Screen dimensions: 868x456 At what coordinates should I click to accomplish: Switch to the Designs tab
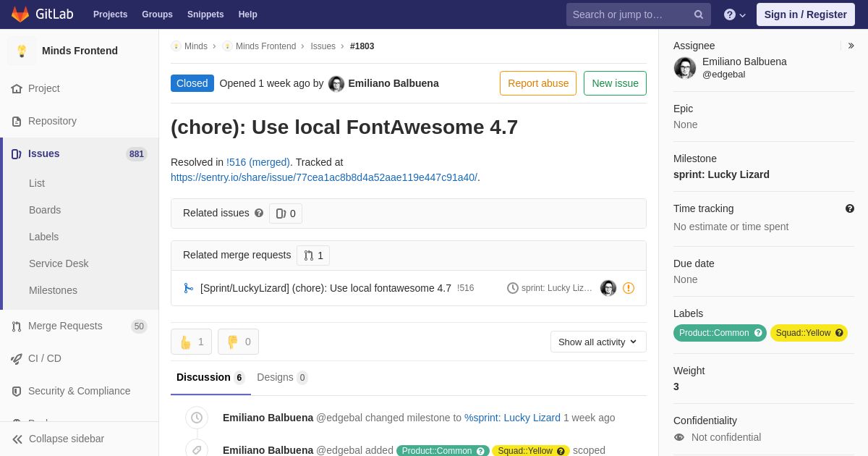click(282, 377)
